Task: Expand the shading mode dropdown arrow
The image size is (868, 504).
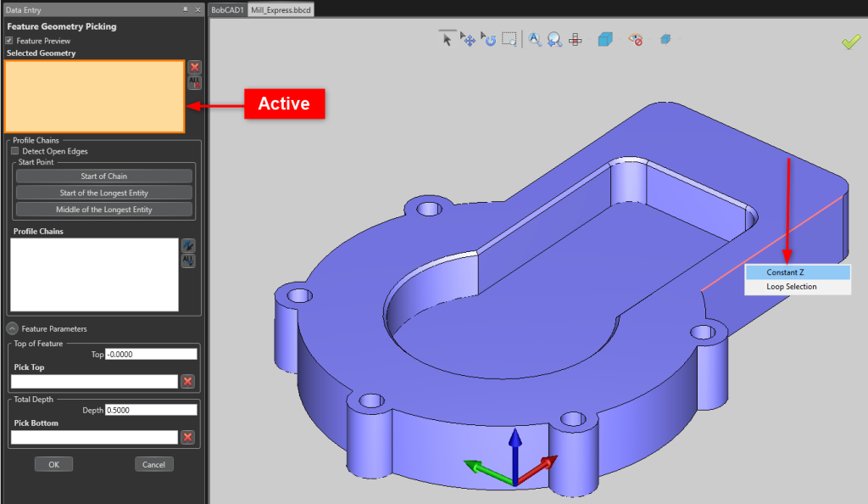Action: (x=620, y=39)
